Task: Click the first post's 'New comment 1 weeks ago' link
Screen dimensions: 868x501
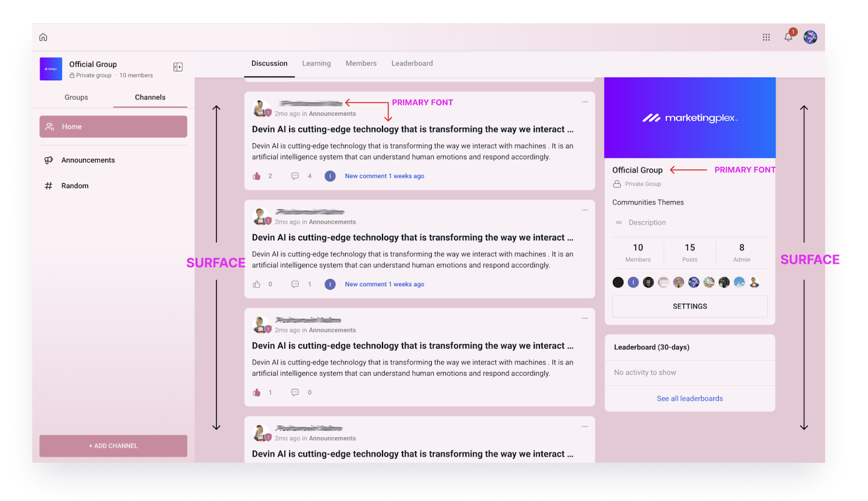Action: [x=385, y=176]
